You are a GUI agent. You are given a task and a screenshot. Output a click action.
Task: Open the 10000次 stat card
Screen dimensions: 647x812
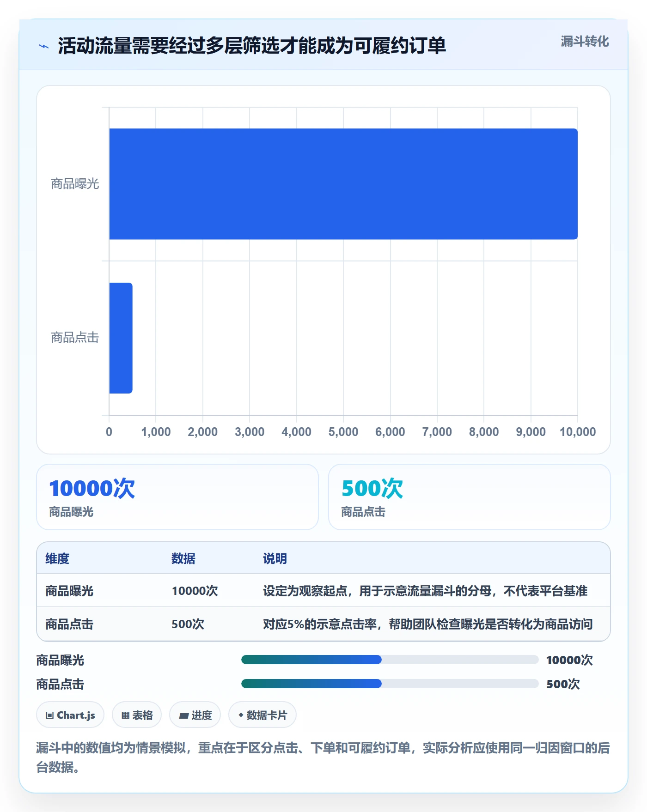pyautogui.click(x=177, y=497)
